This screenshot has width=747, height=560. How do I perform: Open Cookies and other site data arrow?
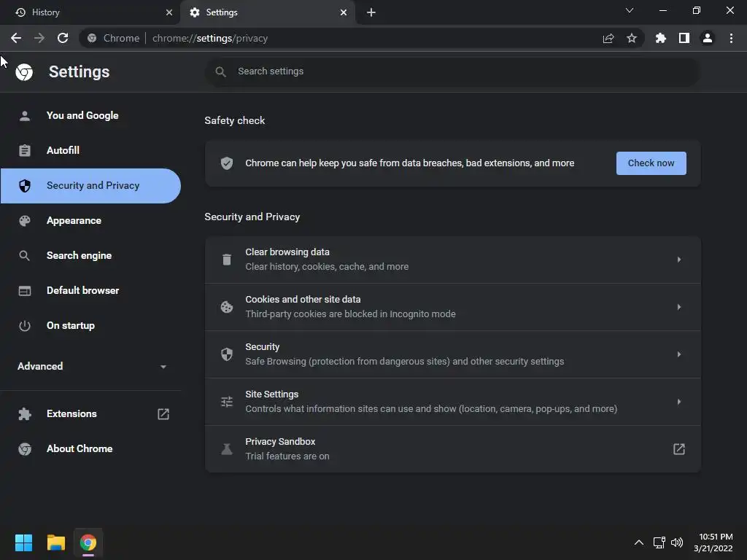tap(679, 307)
